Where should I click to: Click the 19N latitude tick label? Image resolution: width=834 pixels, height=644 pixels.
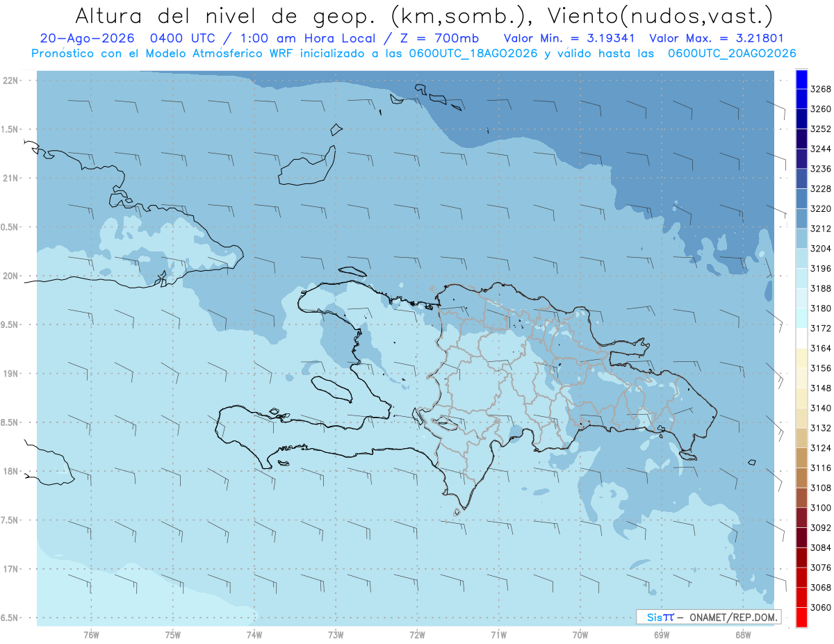(12, 374)
